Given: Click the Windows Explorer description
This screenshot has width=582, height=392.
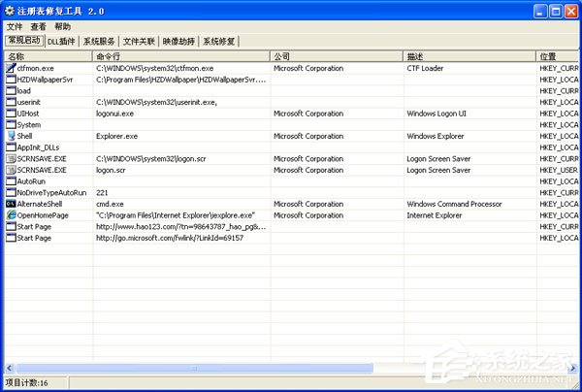Looking at the screenshot, I should point(436,136).
